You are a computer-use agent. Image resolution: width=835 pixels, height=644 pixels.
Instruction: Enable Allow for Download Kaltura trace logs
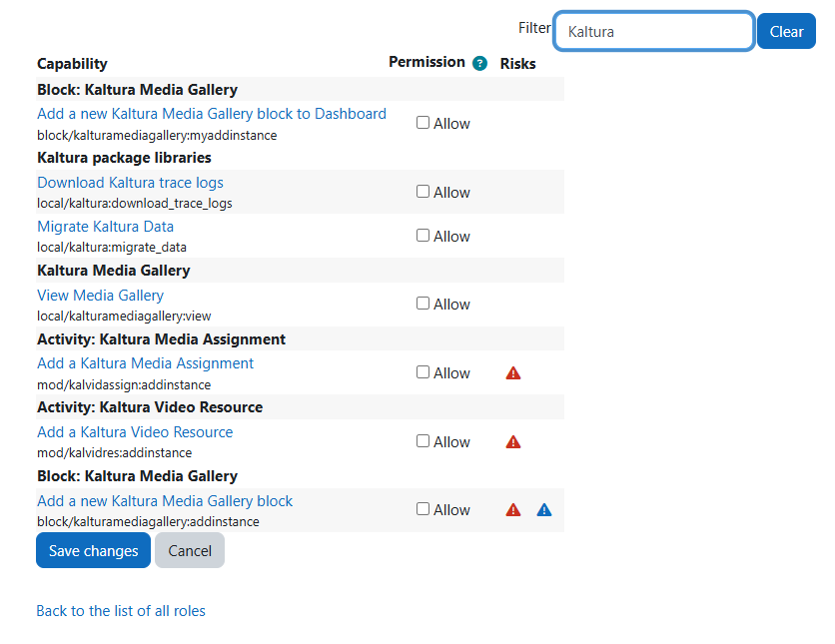(x=423, y=192)
